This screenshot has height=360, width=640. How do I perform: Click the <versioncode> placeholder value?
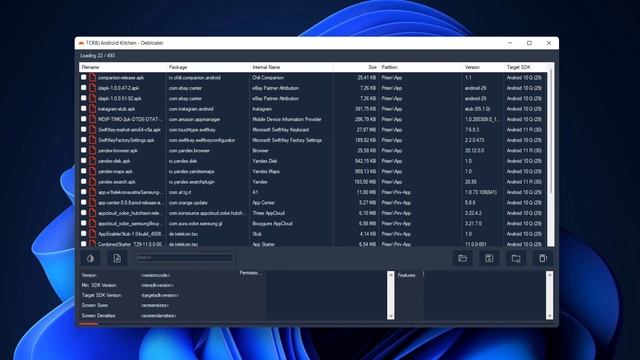(156, 275)
